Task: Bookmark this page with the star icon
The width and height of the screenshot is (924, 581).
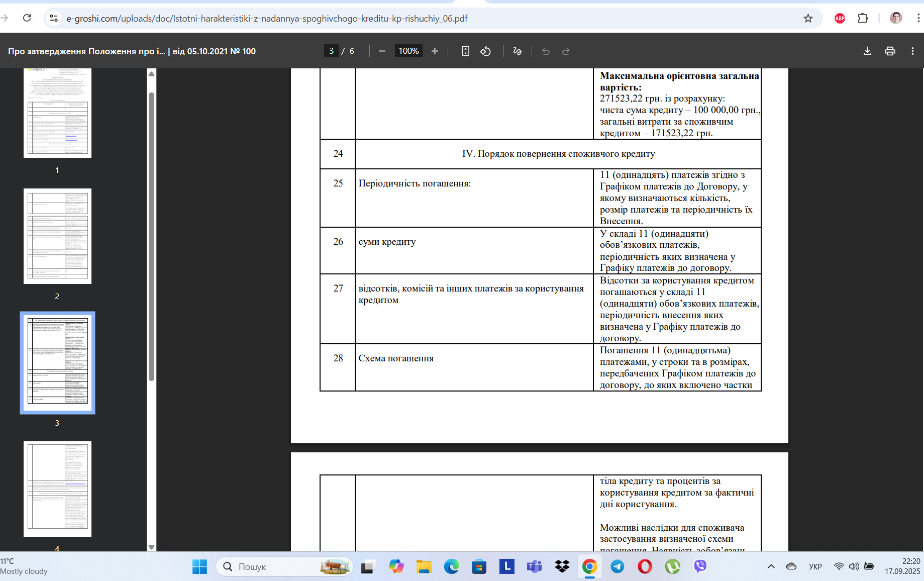Action: 808,18
